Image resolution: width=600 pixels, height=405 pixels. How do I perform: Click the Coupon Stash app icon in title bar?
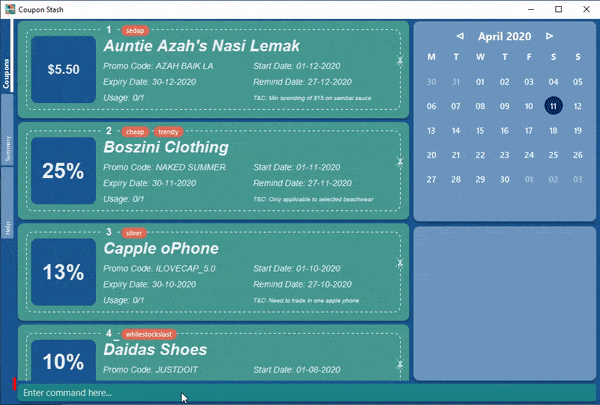(10, 9)
